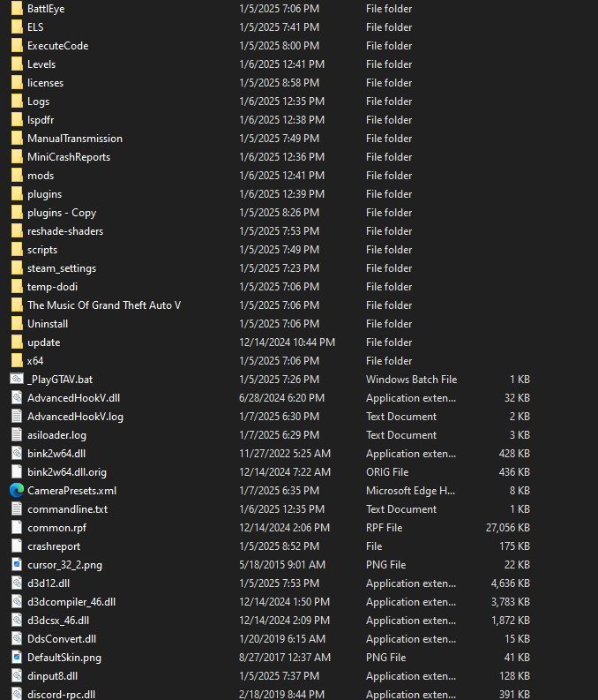Viewport: 598px width, 700px height.
Task: Select the plugins - Copy folder name
Action: coord(62,213)
